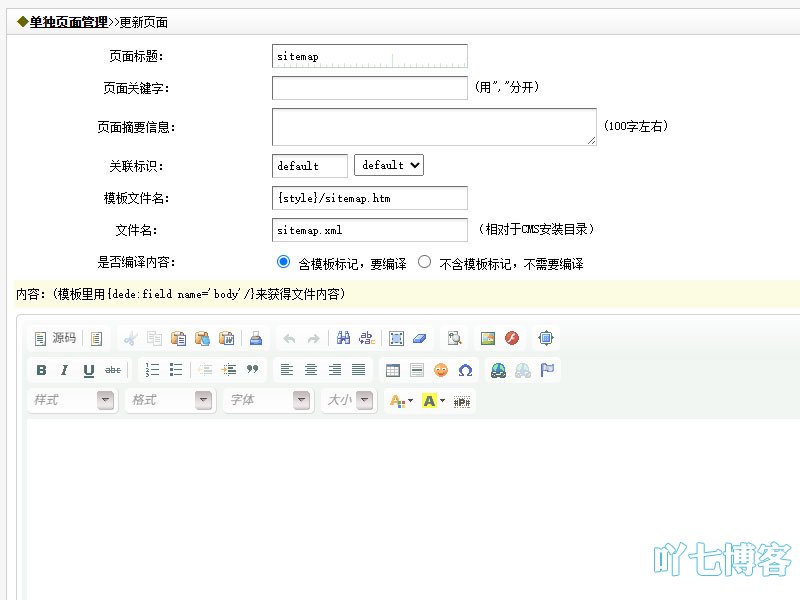Toggle Underline formatting
This screenshot has width=800, height=600.
coord(88,370)
